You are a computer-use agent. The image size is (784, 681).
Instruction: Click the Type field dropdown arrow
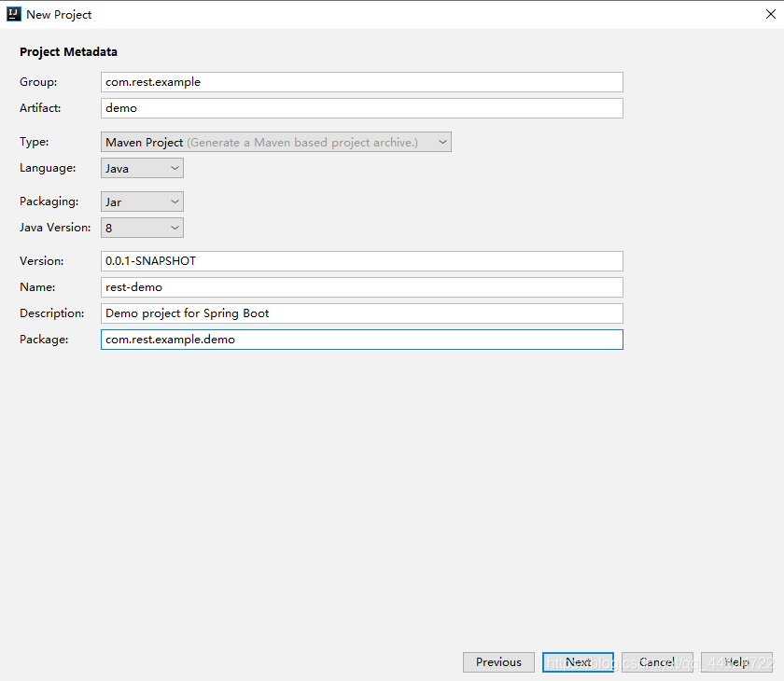pos(442,142)
